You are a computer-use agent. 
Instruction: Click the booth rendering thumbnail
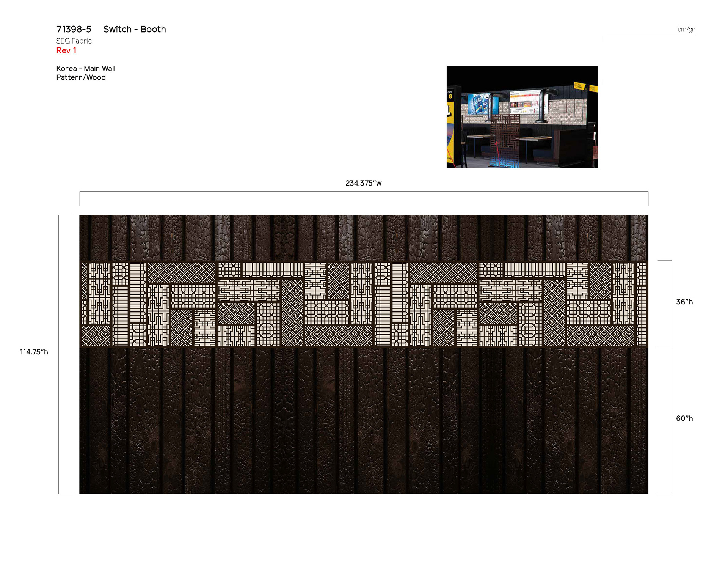click(522, 117)
